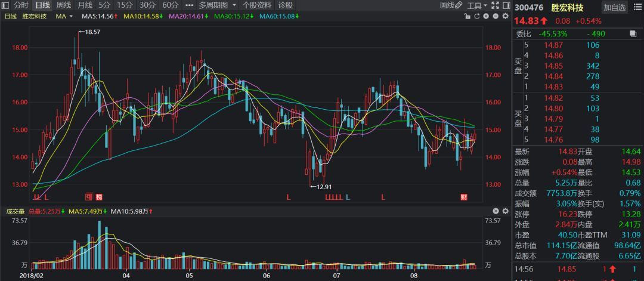Click the 财 marker near chart end
This screenshot has height=281, width=644.
464,197
